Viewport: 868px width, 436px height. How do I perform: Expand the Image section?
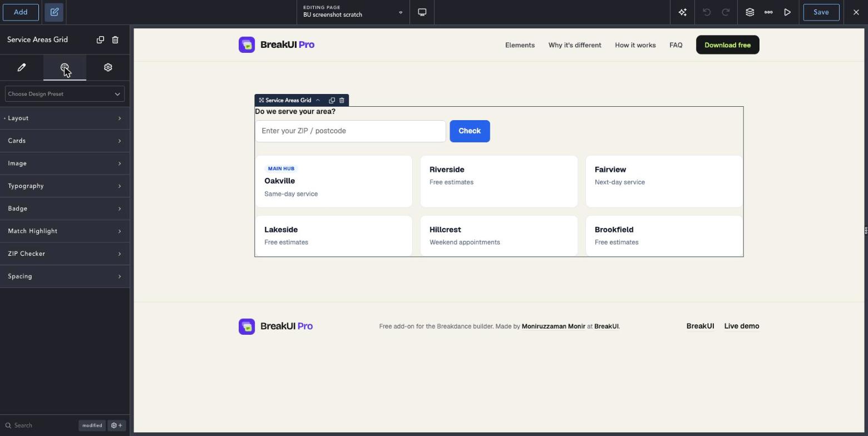[65, 163]
